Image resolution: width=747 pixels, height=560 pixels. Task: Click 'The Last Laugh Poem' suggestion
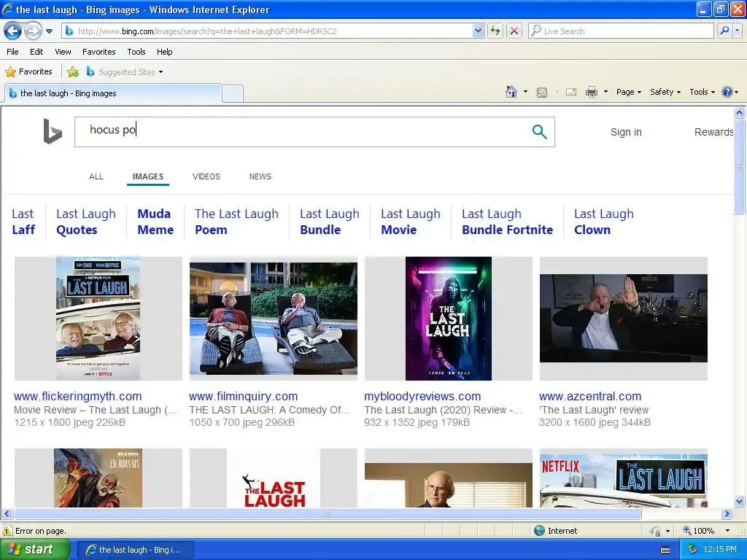pos(237,222)
